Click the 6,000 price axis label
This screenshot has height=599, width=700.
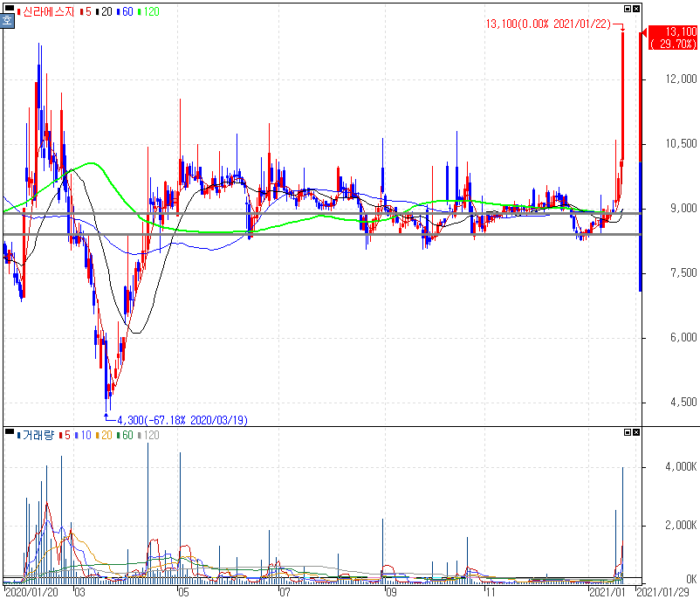(683, 338)
